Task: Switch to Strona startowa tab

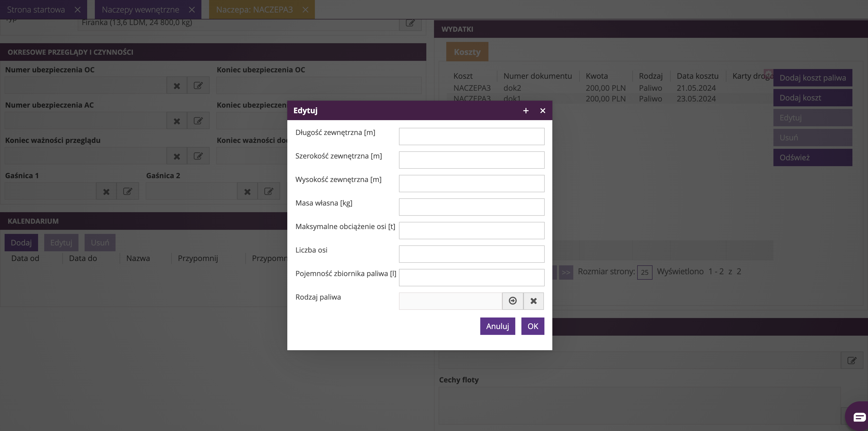Action: tap(36, 9)
